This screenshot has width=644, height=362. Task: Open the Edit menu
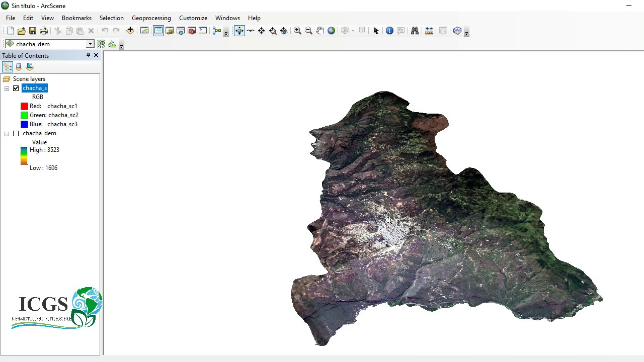(28, 18)
